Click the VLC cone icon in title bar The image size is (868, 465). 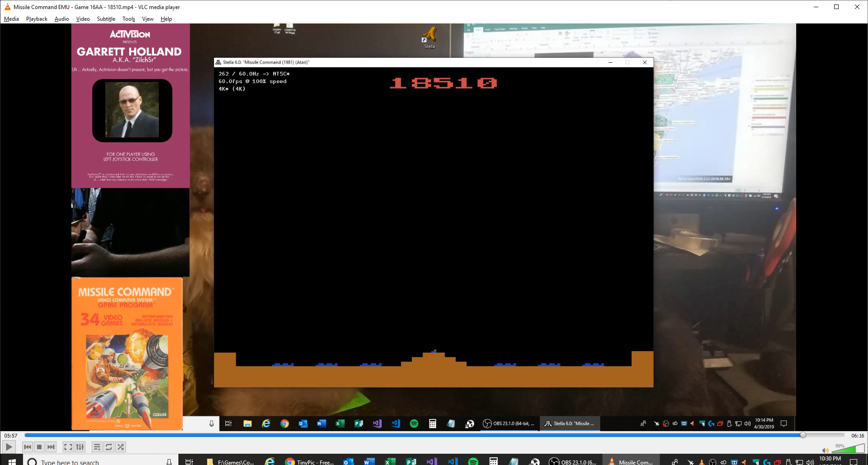(x=7, y=7)
